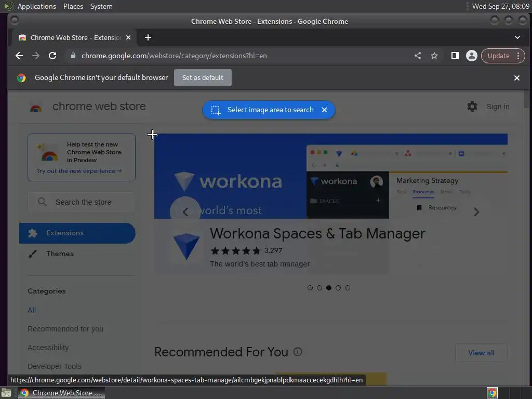Open Chrome's three-dot menu
This screenshot has height=399, width=532.
(518, 56)
